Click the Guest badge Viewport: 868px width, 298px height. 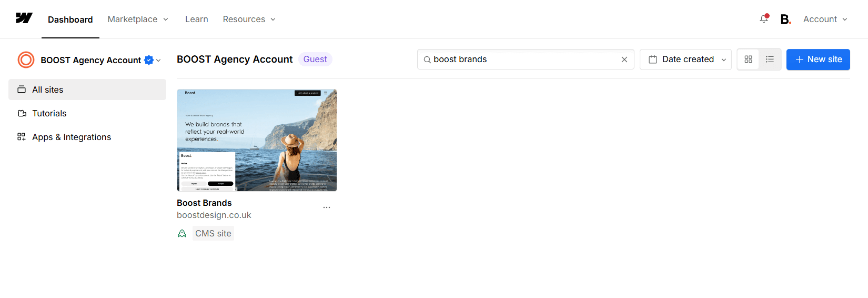315,59
